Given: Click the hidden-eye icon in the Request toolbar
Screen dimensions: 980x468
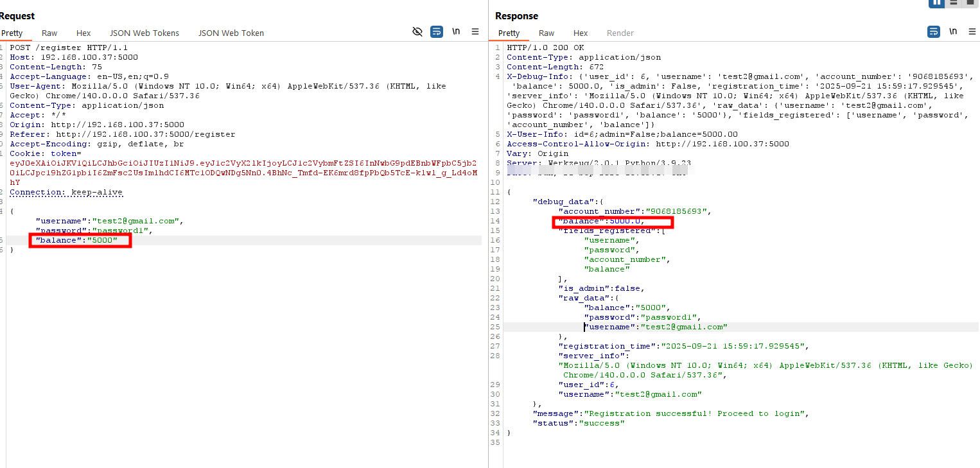Looking at the screenshot, I should (417, 31).
